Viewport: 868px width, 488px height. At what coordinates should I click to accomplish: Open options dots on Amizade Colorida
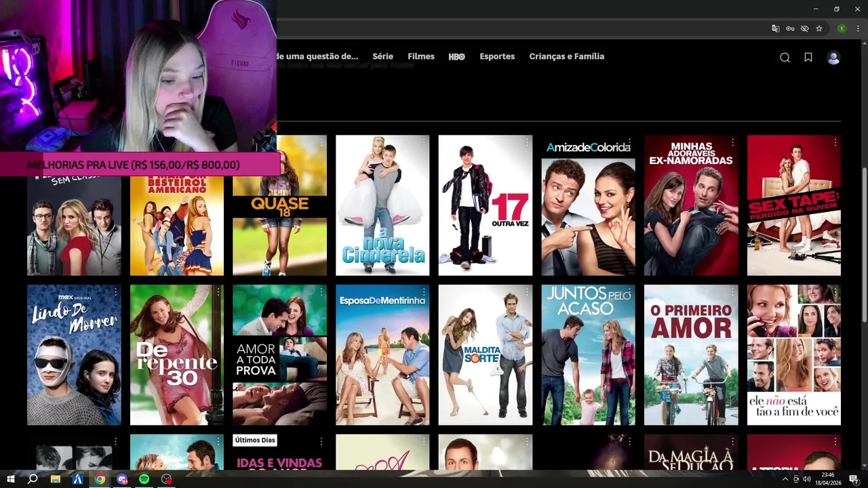tap(630, 143)
